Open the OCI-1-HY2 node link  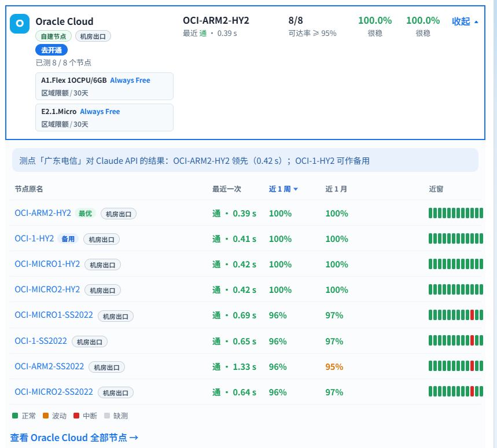click(34, 238)
